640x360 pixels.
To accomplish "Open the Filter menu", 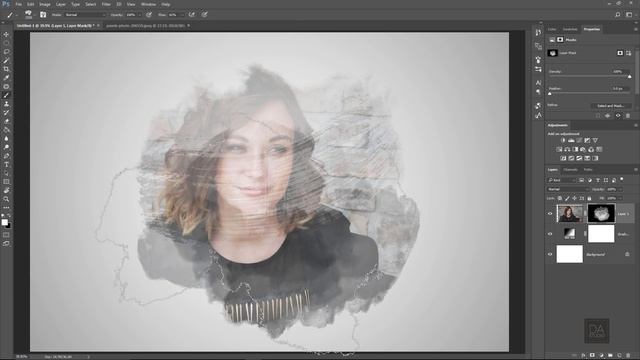I will click(106, 4).
